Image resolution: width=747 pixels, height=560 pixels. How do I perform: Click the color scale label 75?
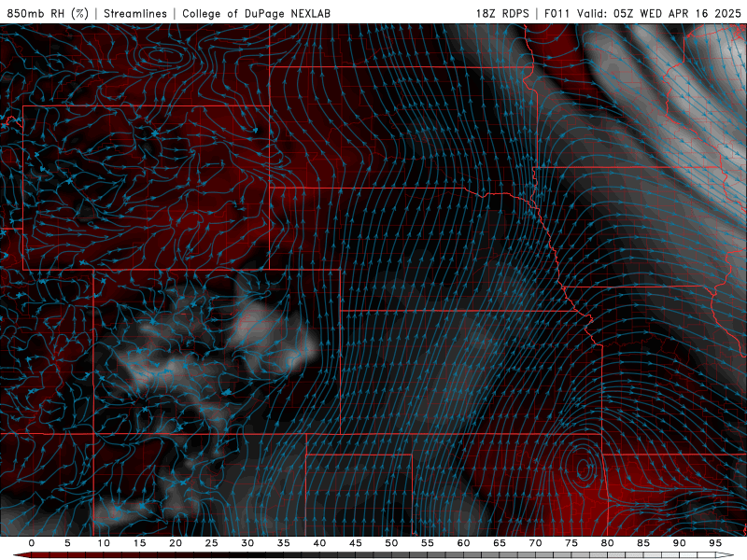click(571, 543)
